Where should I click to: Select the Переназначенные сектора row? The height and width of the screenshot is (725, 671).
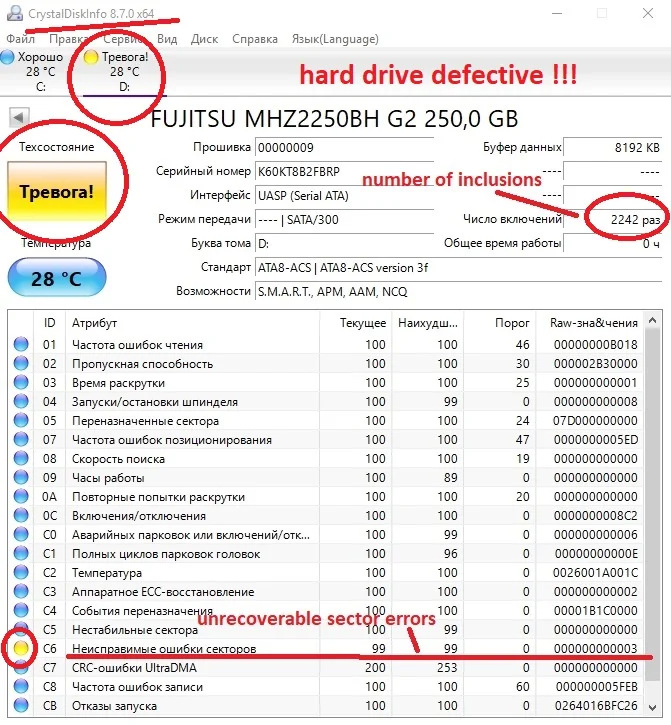326,420
